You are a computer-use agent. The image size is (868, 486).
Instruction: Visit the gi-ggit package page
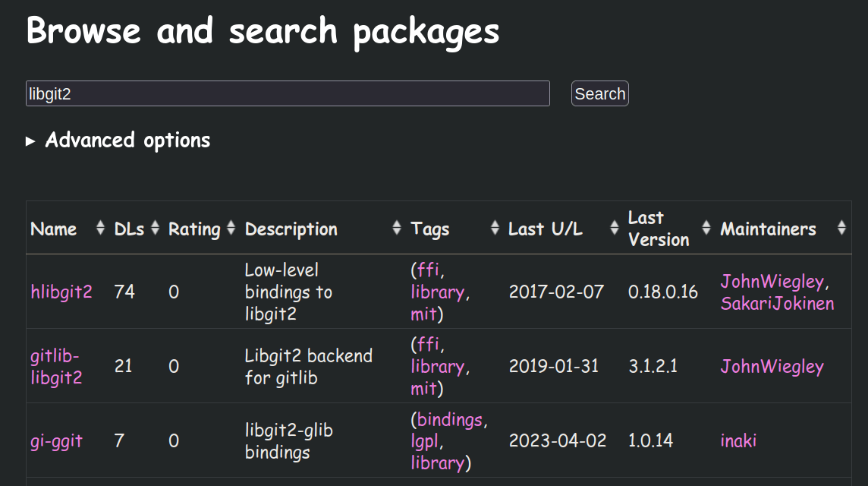pyautogui.click(x=56, y=441)
